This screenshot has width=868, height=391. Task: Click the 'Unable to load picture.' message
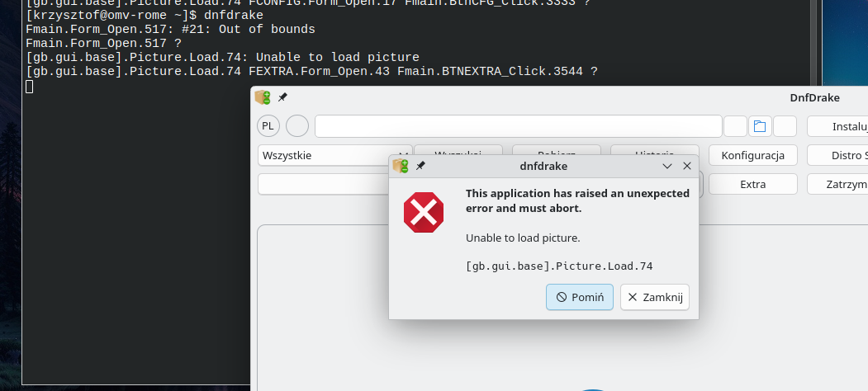(x=523, y=238)
